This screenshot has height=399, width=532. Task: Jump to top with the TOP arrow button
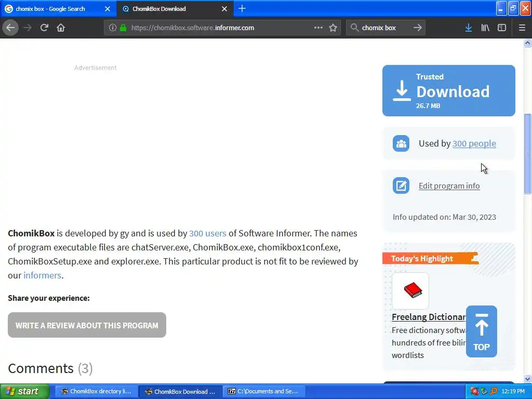click(x=481, y=331)
